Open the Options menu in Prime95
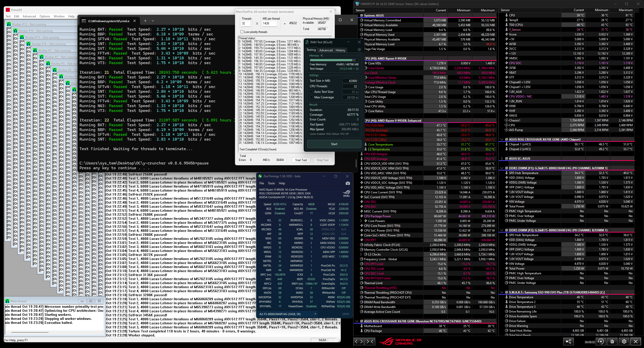 click(x=45, y=16)
